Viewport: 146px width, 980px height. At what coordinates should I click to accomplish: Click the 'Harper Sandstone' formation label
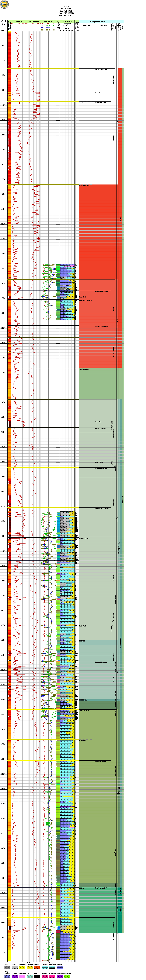(x=101, y=69)
